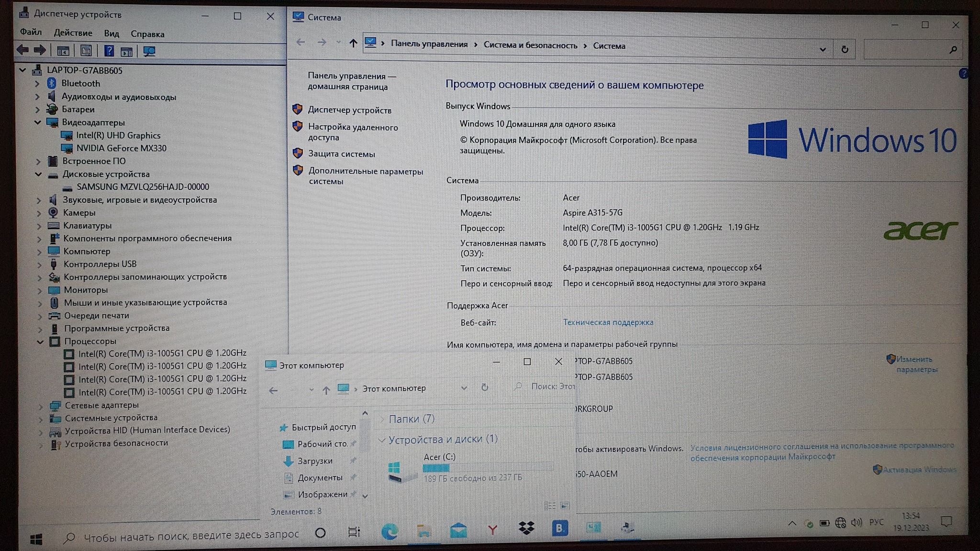Open the Техническая поддержка link
This screenshot has width=980, height=551.
(608, 322)
